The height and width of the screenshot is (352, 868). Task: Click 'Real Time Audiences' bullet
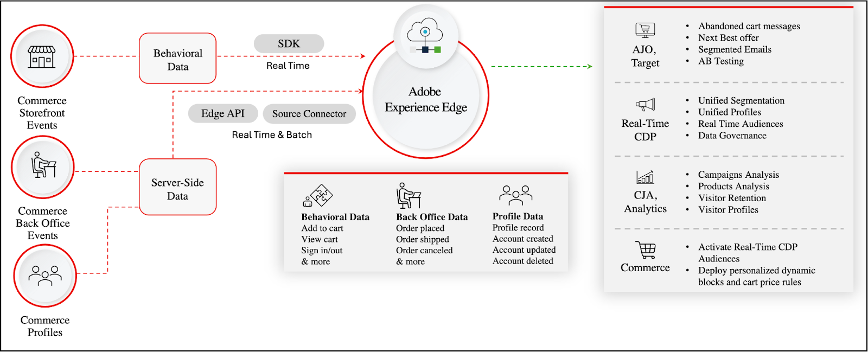click(741, 124)
